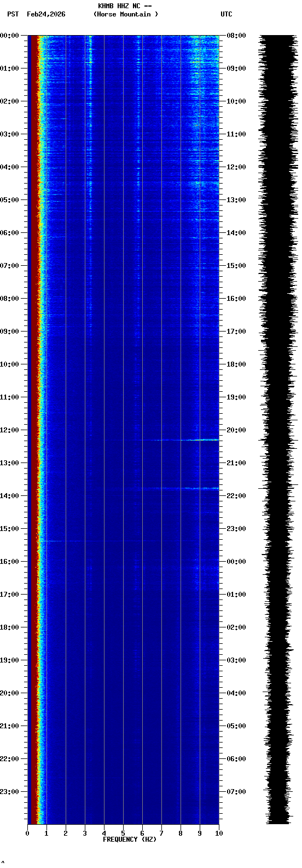Click the date 'Feb24,2026'

(46, 14)
